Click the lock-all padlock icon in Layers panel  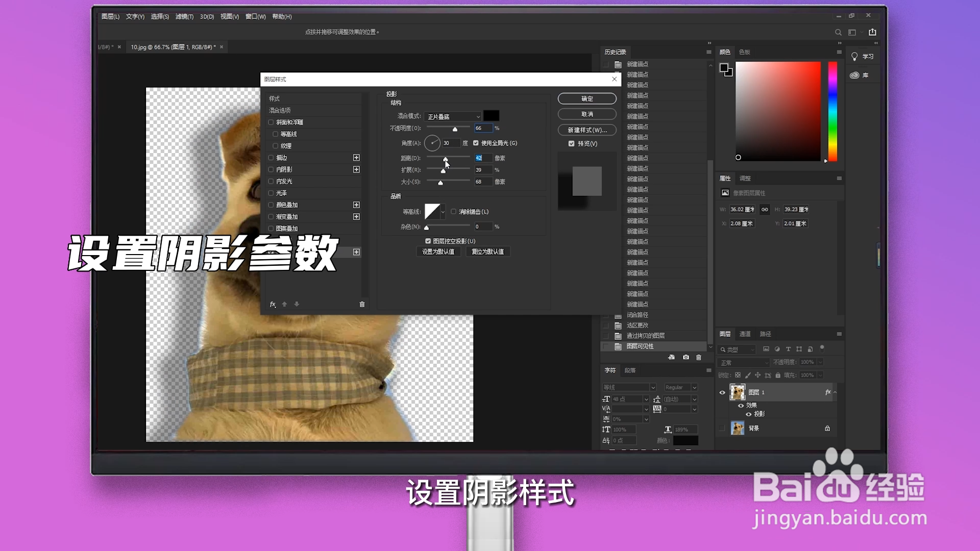point(778,375)
